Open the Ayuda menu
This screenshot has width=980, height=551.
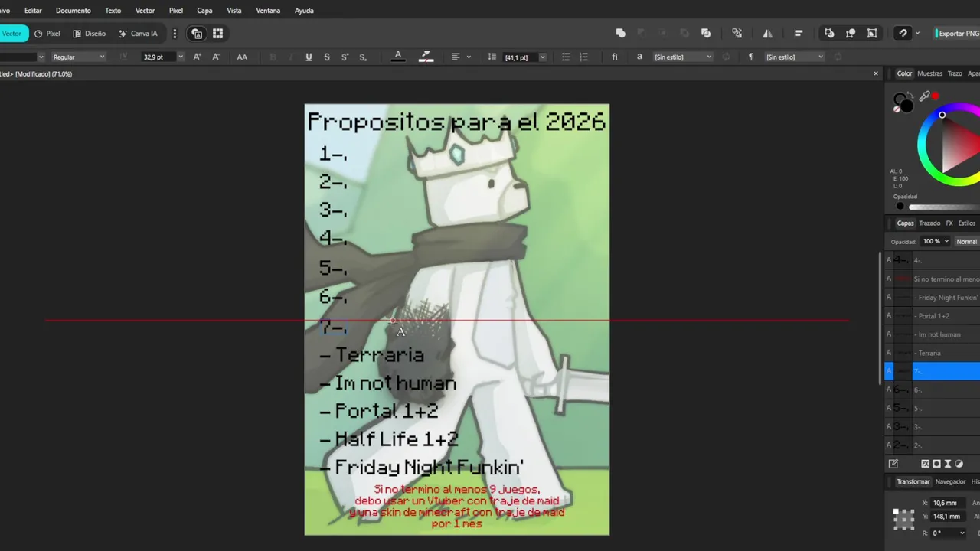304,11
